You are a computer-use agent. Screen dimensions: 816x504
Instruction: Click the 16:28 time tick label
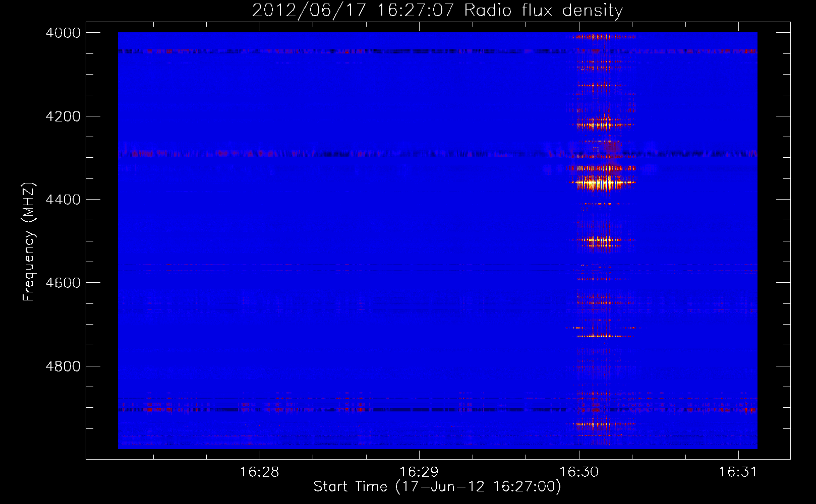click(x=259, y=472)
